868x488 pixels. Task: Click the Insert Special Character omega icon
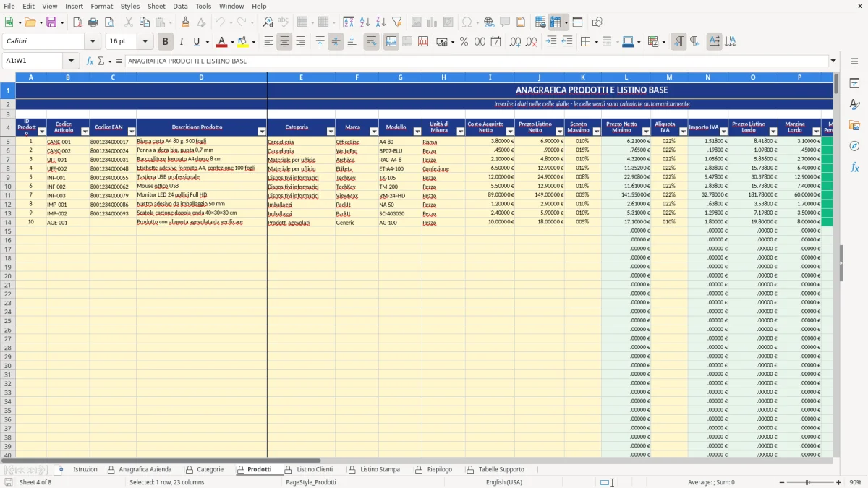point(467,22)
